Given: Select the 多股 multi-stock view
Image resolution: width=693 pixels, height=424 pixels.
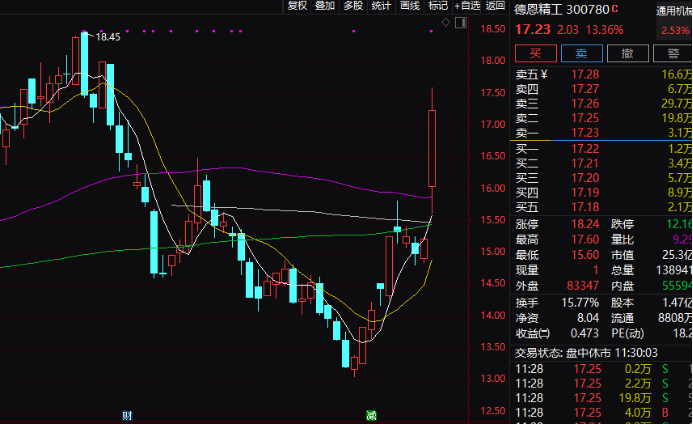Looking at the screenshot, I should click(x=353, y=6).
